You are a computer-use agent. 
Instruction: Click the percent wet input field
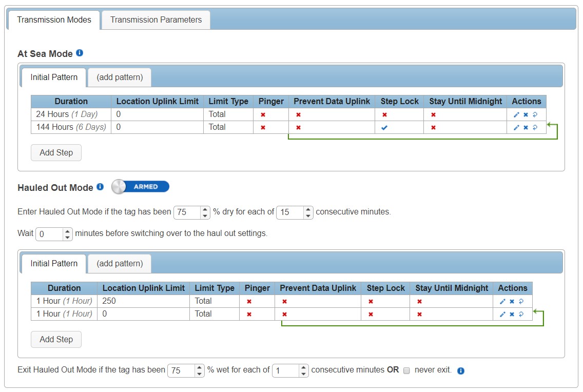point(181,370)
